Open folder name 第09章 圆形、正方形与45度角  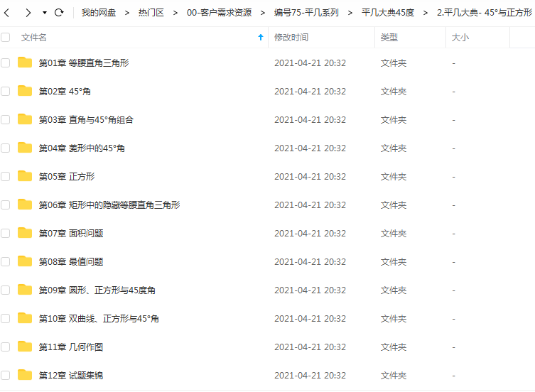click(x=97, y=290)
